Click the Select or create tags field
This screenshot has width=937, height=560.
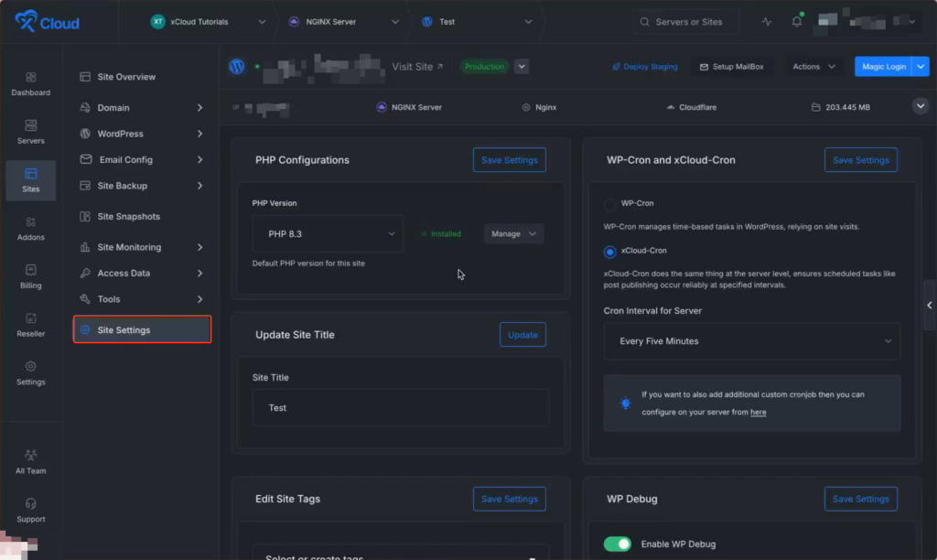click(401, 553)
